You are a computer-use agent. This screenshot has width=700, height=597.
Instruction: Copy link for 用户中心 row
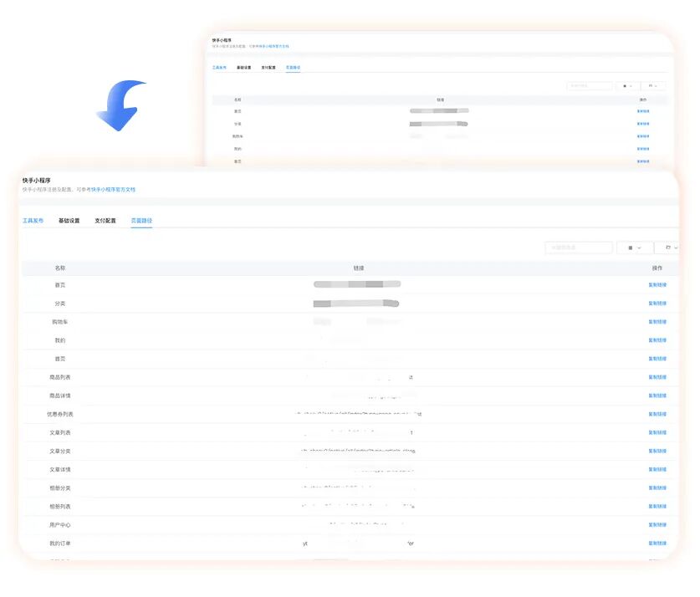tap(657, 525)
